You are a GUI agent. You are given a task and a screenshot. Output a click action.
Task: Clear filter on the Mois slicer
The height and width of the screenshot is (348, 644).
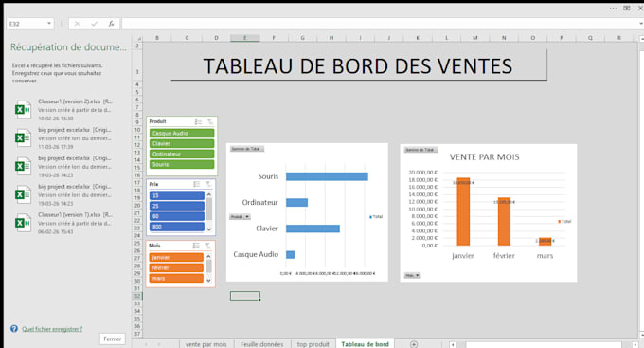pyautogui.click(x=207, y=246)
